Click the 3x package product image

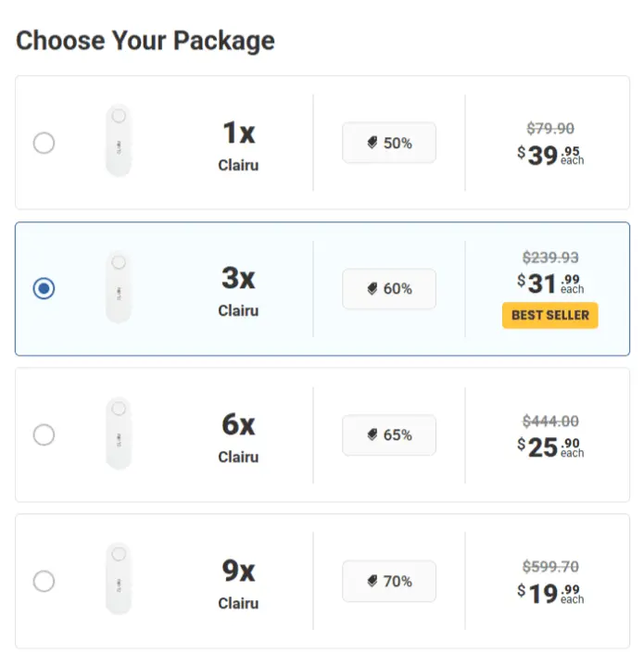click(x=119, y=287)
